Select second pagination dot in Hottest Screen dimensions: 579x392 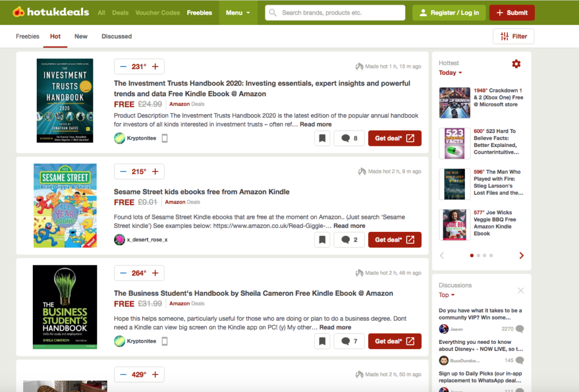point(478,256)
